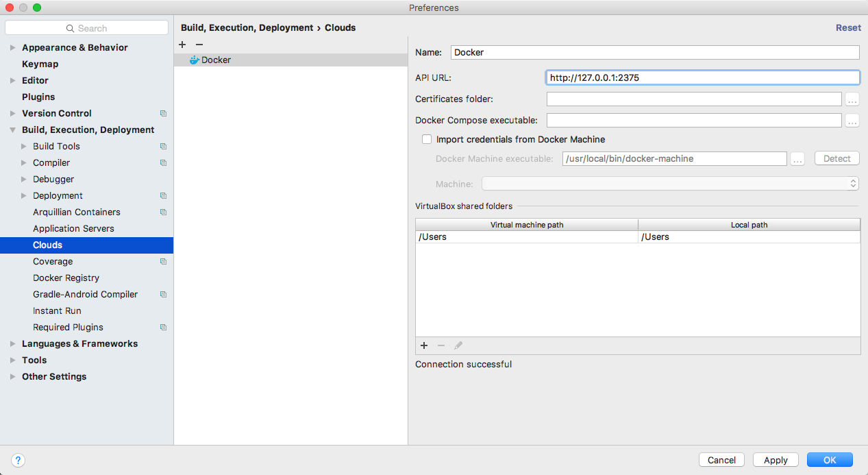Enable Import credentials from Docker Machine
The height and width of the screenshot is (475, 868).
[427, 139]
